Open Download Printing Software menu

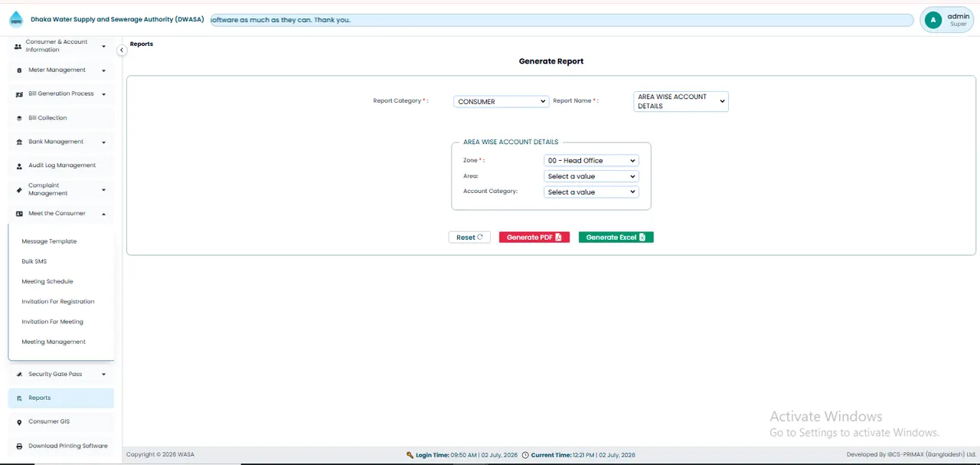(x=60, y=446)
